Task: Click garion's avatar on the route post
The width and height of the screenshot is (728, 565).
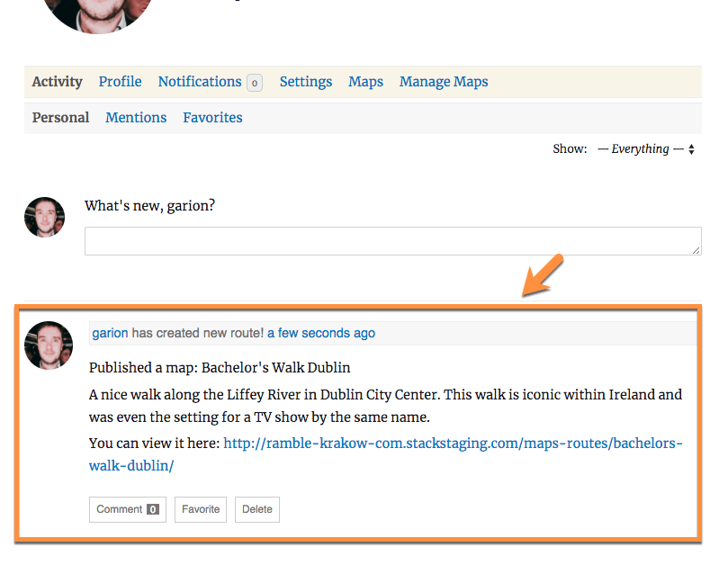Action: (49, 345)
